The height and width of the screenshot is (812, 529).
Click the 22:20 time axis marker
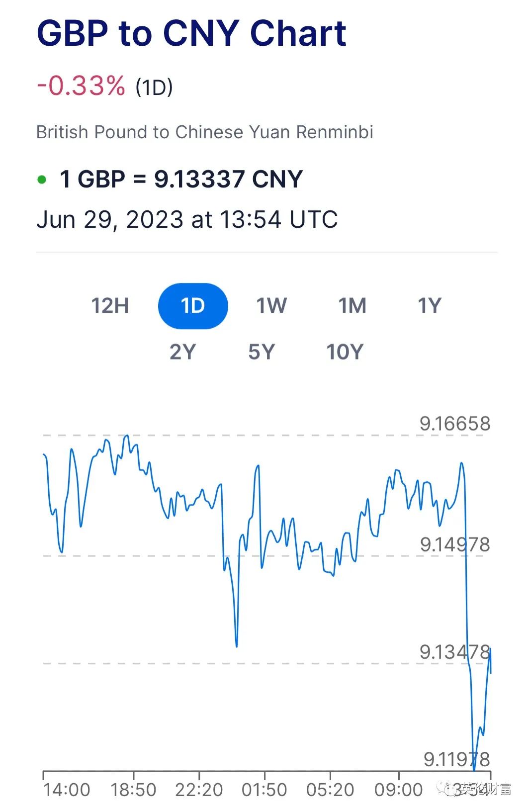pos(199,790)
